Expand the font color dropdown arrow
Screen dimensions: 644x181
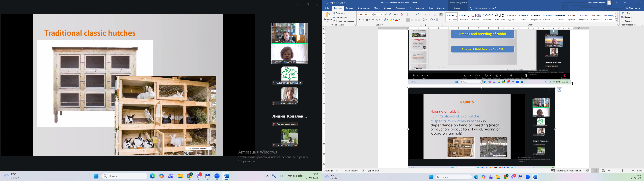[399, 20]
